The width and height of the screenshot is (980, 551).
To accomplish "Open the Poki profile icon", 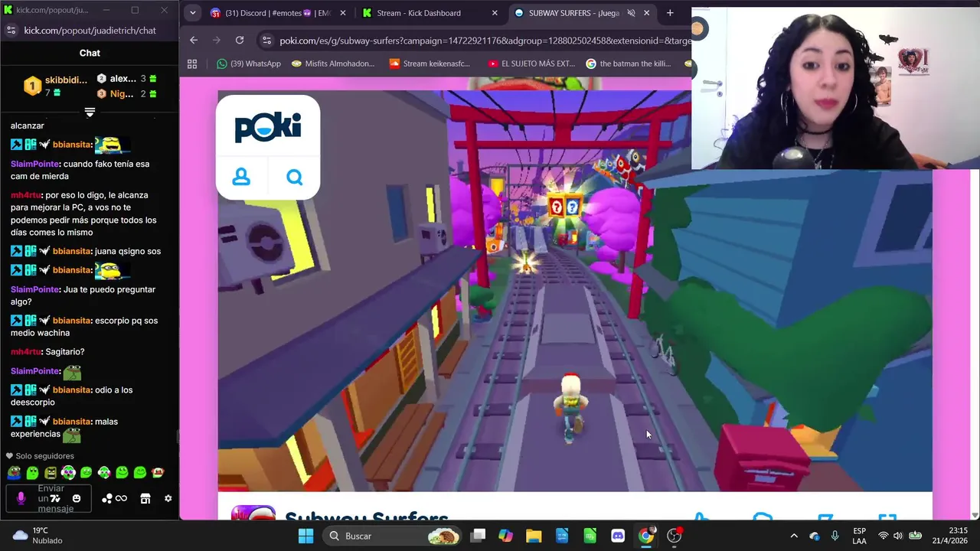I will pos(241,178).
